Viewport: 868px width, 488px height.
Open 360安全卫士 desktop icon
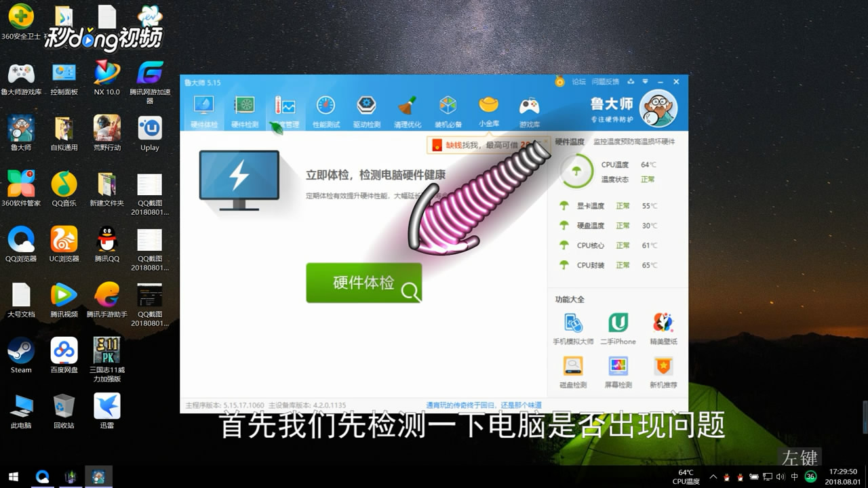pyautogui.click(x=21, y=22)
